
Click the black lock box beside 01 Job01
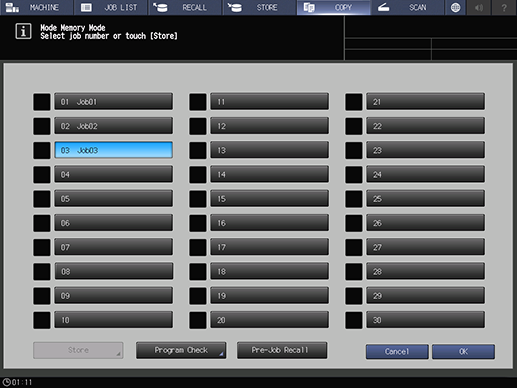pos(42,102)
